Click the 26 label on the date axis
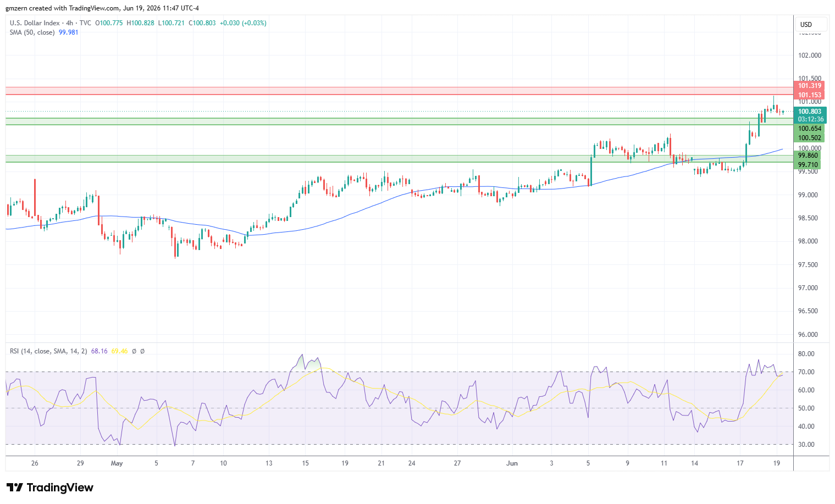This screenshot has width=835, height=504. coord(35,463)
